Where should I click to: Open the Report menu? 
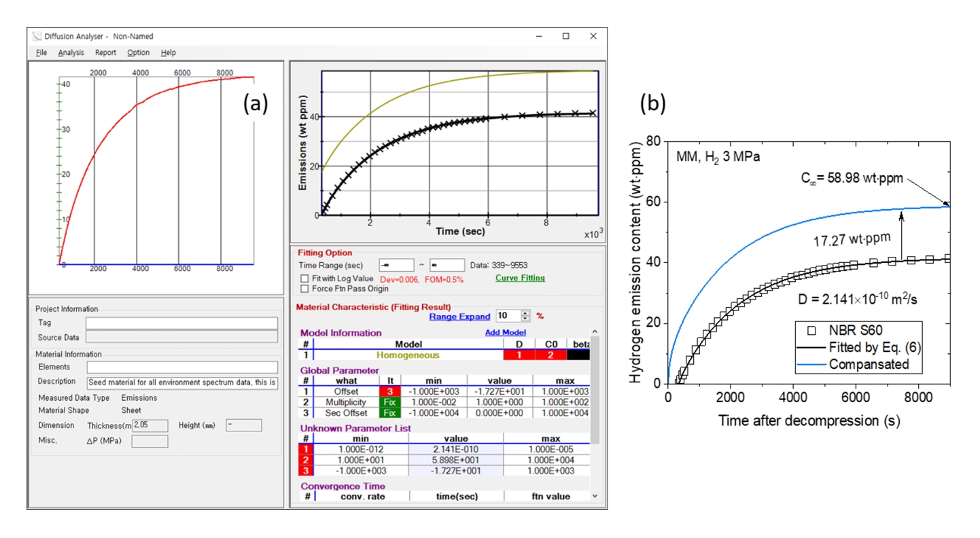tap(105, 52)
